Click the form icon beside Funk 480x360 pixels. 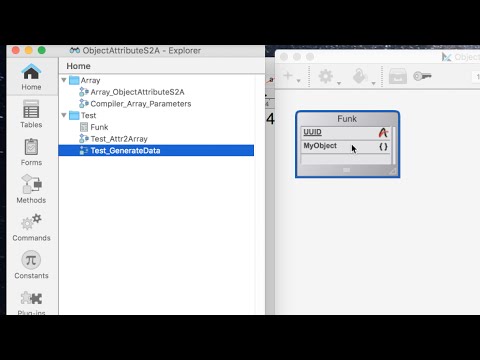(84, 127)
